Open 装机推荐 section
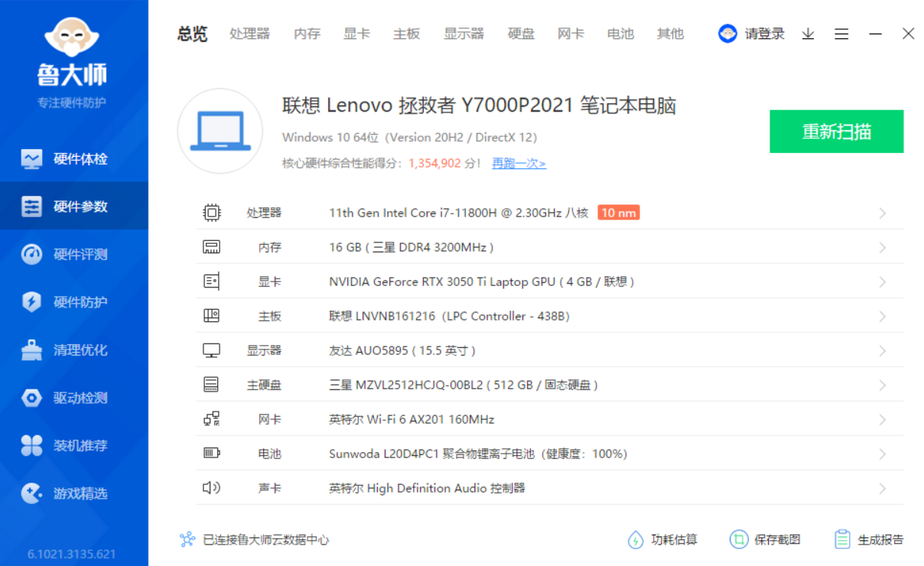This screenshot has width=924, height=566. click(74, 446)
